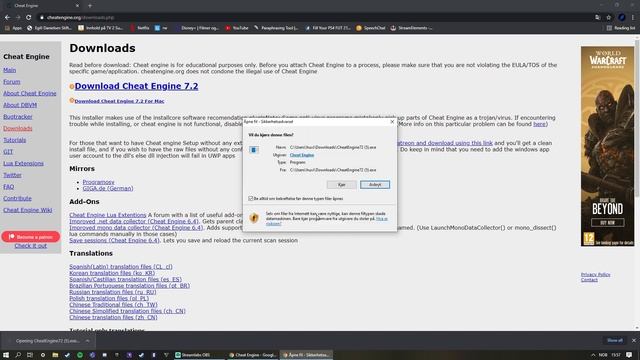
Task: Click the Download Cheat Engine 7.2 For Mac link
Action: (x=119, y=101)
